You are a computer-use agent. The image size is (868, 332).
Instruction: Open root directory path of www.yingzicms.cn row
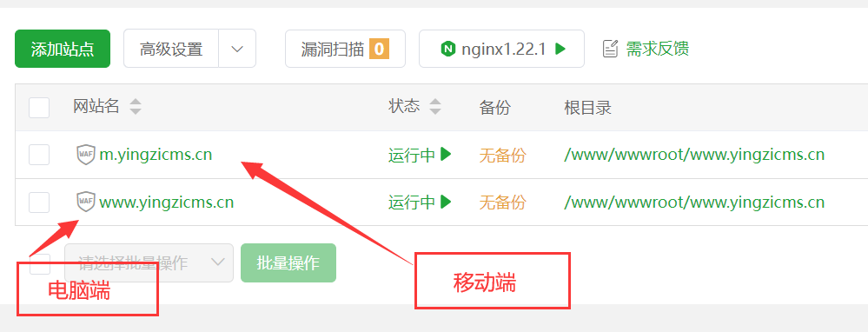click(694, 203)
